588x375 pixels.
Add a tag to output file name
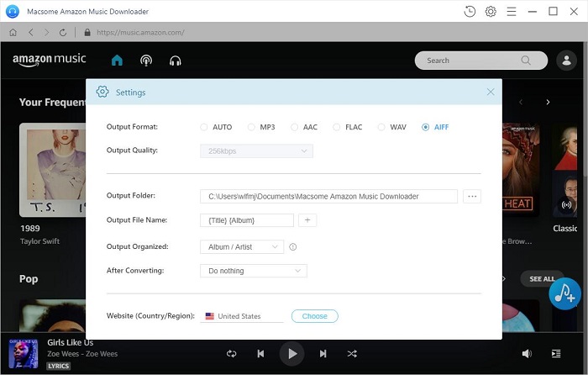click(307, 220)
